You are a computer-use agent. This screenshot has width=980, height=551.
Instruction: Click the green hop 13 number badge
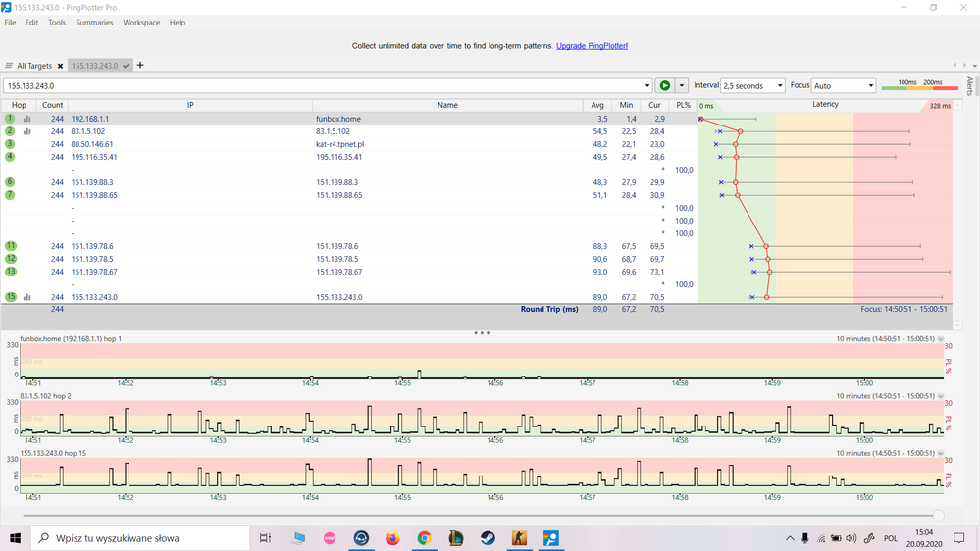11,272
